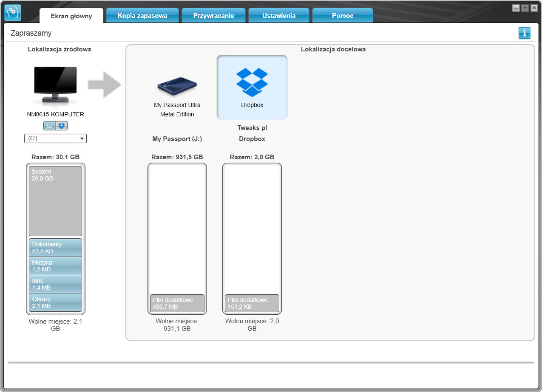Select the Ekran główny tab

coord(71,16)
